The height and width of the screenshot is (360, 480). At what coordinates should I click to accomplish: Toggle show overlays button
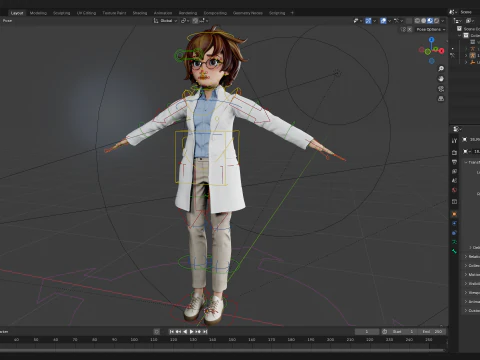tap(383, 21)
